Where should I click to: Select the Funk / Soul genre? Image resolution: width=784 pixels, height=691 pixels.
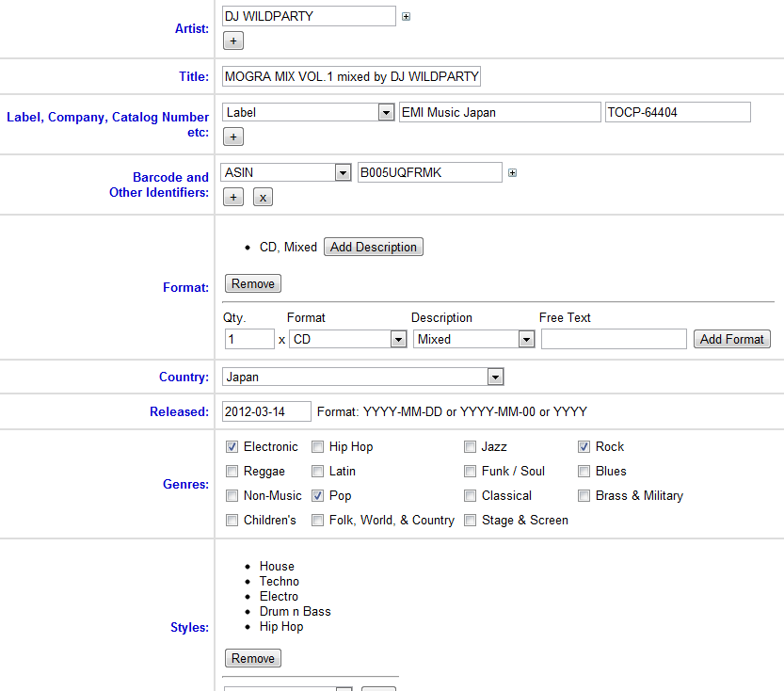pyautogui.click(x=470, y=471)
